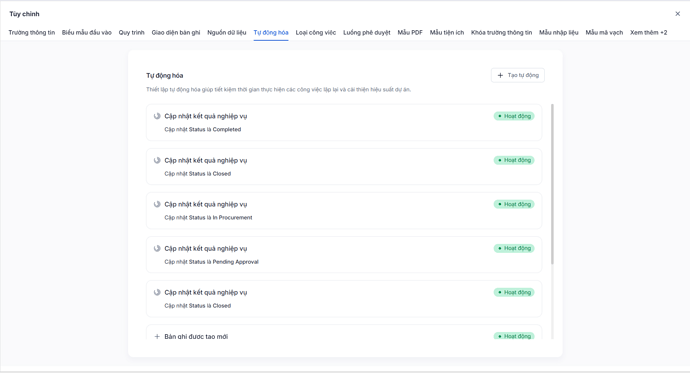Click plus icon of Bản ghi được tạo mới
The image size is (690, 373).
pyautogui.click(x=157, y=336)
